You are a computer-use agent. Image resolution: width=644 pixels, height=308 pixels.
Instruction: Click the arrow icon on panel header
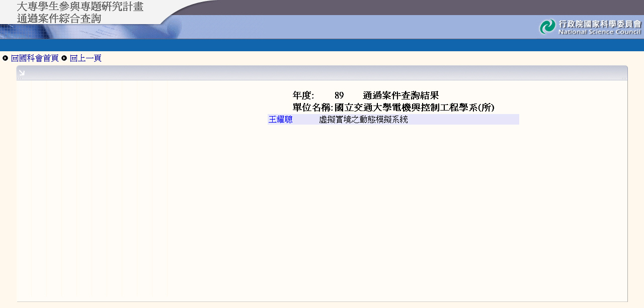tap(22, 73)
